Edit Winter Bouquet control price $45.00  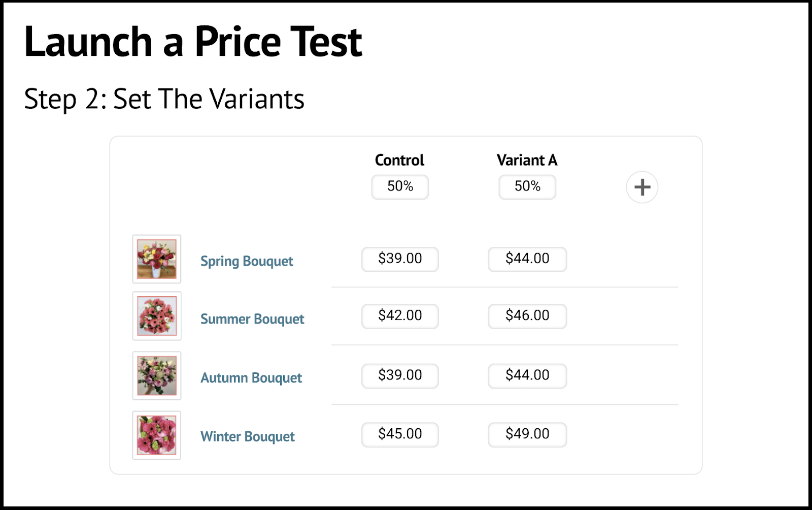(x=400, y=434)
